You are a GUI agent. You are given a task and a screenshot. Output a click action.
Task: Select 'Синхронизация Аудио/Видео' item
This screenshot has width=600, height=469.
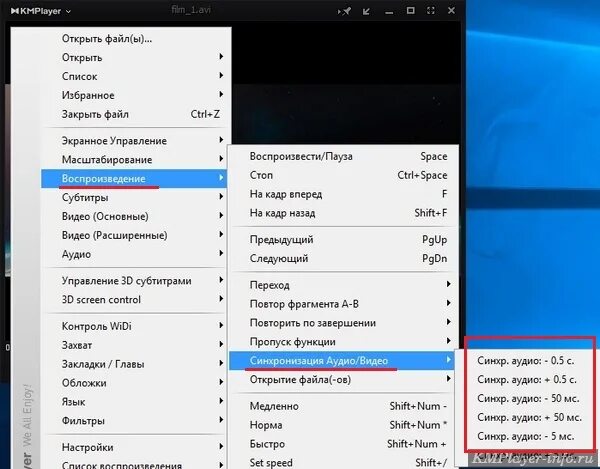(x=342, y=360)
